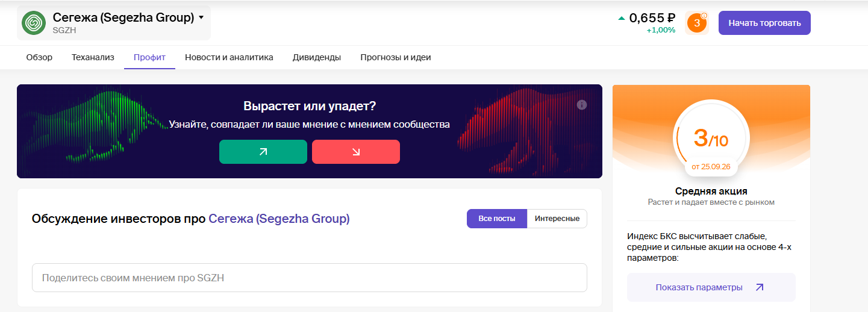Select the Профит tab

149,57
